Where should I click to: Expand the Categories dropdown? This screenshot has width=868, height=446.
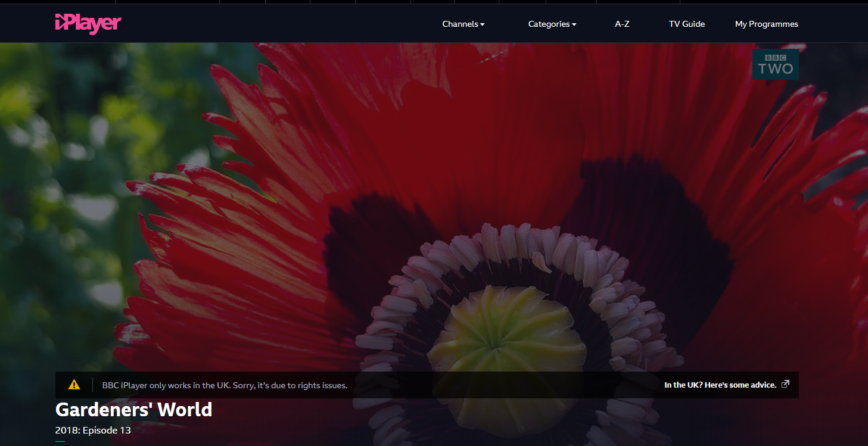552,24
